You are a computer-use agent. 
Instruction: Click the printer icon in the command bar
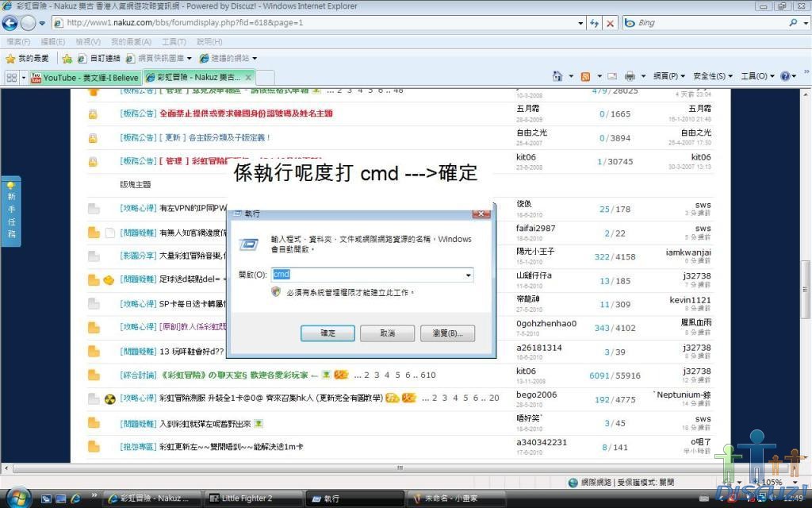630,76
